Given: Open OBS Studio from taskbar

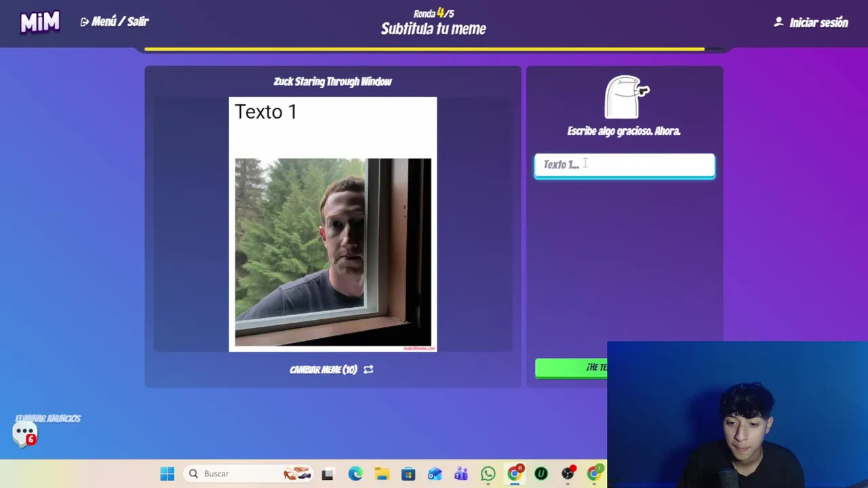Looking at the screenshot, I should 568,473.
